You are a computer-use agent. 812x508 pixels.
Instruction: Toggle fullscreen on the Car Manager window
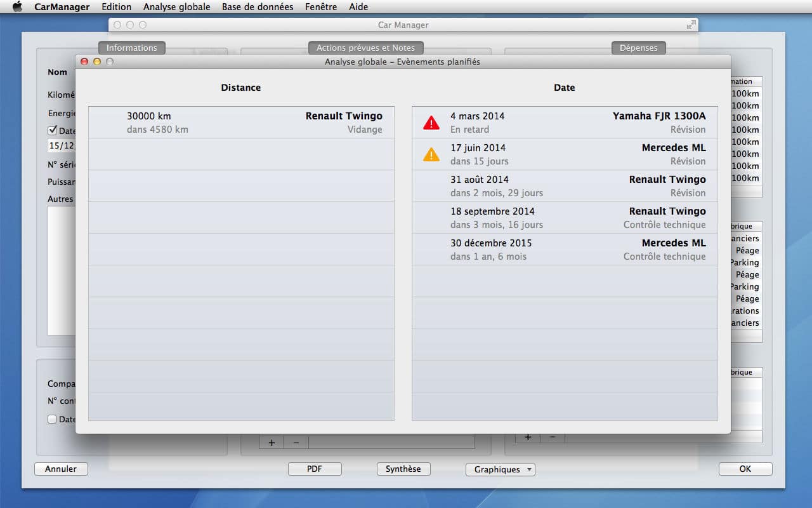point(691,25)
